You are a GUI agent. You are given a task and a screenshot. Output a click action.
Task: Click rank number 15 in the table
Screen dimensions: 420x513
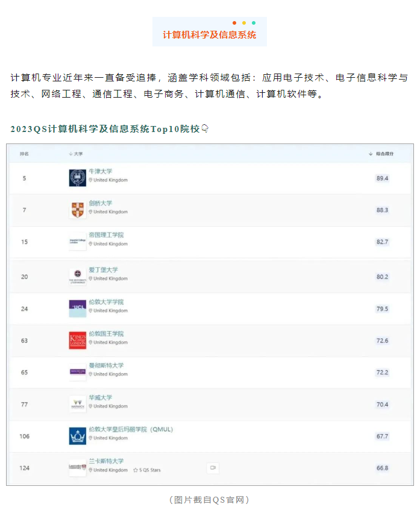click(x=25, y=242)
